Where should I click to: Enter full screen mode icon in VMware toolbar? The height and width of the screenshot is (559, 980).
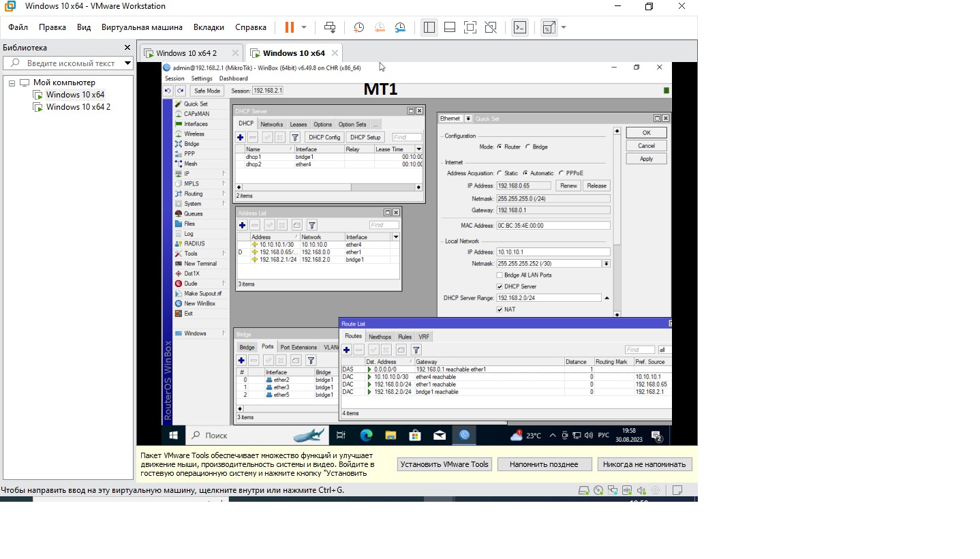tap(470, 27)
